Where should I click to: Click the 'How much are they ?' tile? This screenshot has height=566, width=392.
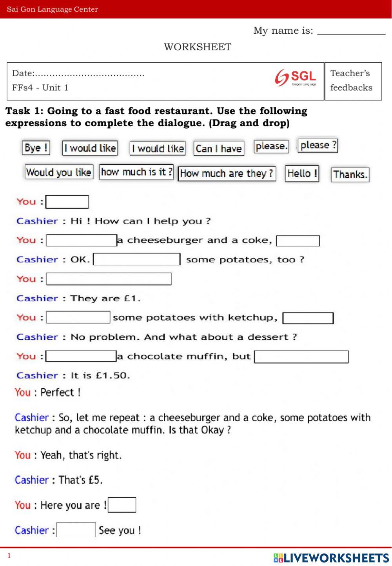pyautogui.click(x=227, y=173)
